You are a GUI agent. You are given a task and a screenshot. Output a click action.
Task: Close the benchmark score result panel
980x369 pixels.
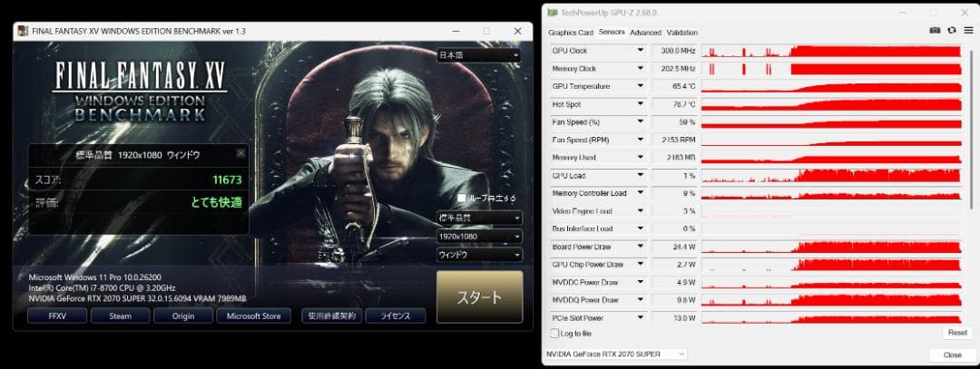pyautogui.click(x=240, y=154)
